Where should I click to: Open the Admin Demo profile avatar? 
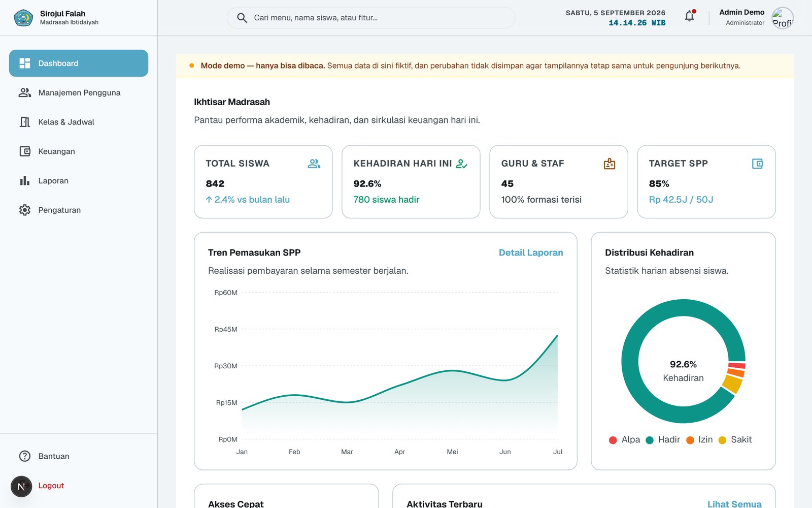coord(783,18)
